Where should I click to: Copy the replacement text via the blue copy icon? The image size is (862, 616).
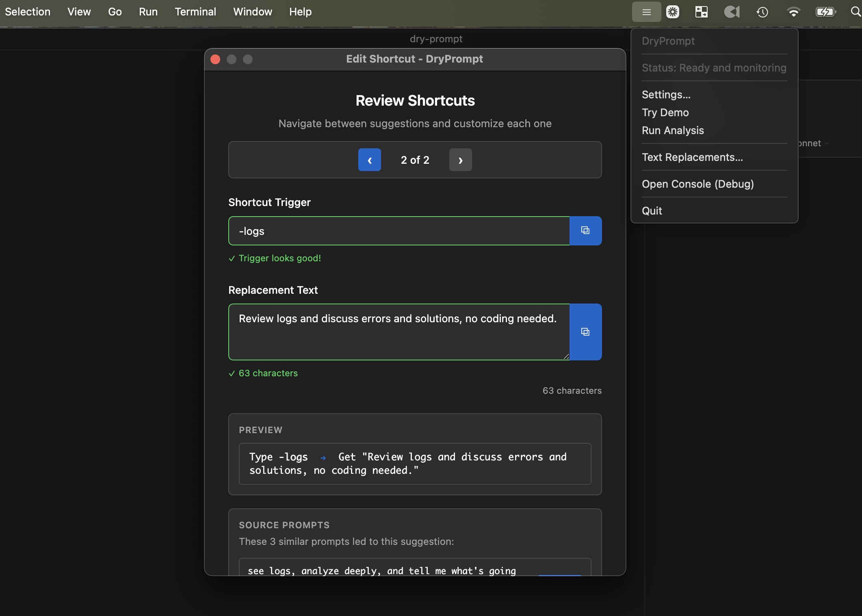tap(585, 332)
